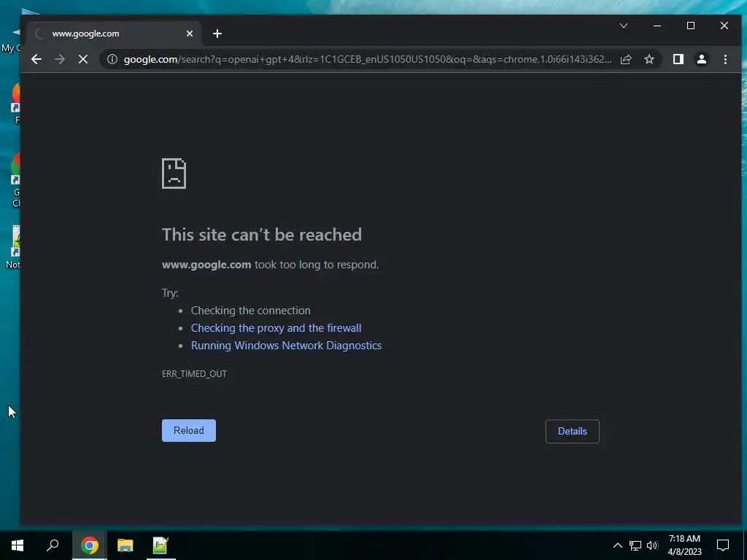Open the Chrome profile avatar
747x560 pixels.
tap(701, 59)
